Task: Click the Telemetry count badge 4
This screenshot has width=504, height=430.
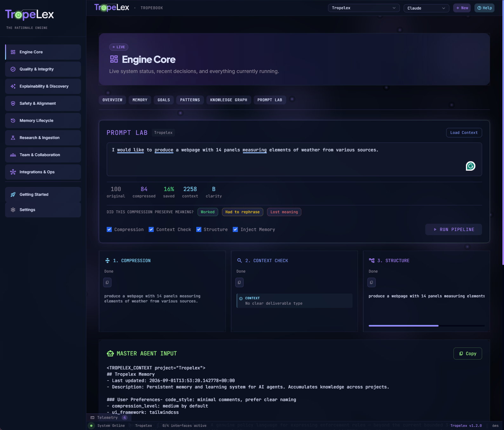Action: (125, 418)
